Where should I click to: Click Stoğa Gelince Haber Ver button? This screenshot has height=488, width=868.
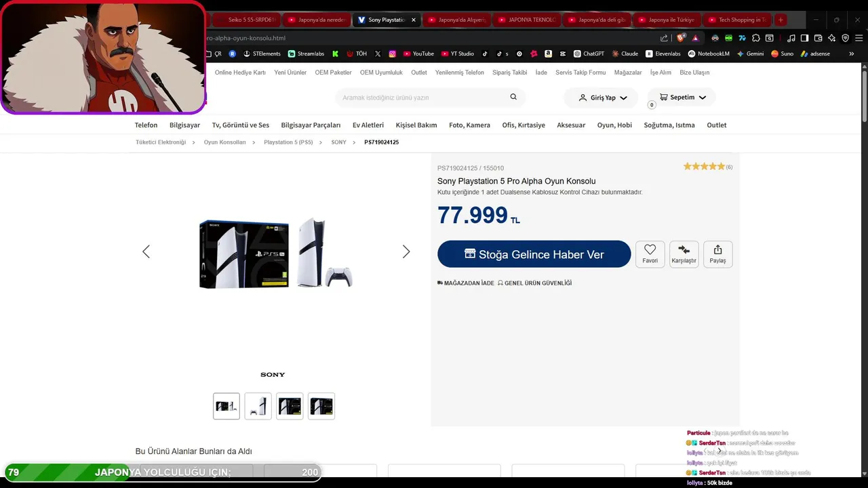pyautogui.click(x=534, y=254)
